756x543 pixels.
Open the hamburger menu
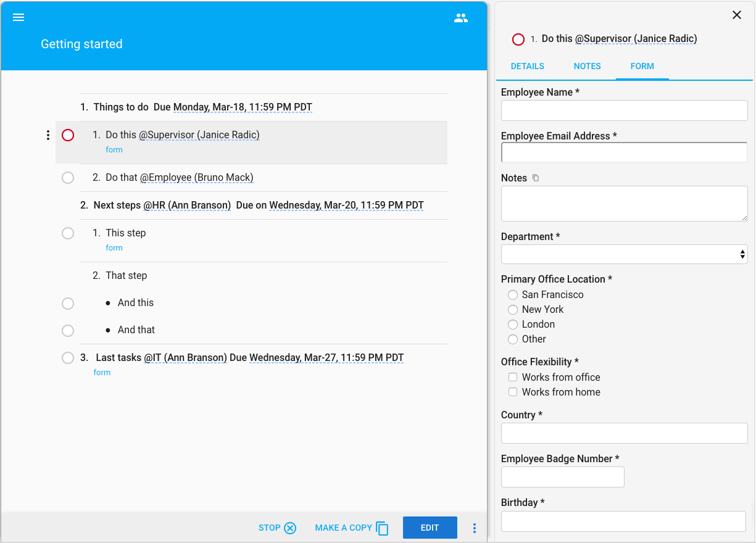pos(19,18)
